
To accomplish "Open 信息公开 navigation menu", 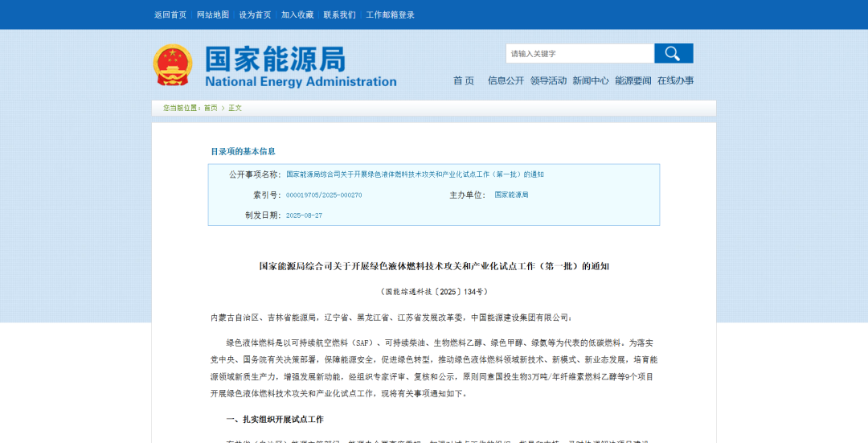I will coord(506,81).
